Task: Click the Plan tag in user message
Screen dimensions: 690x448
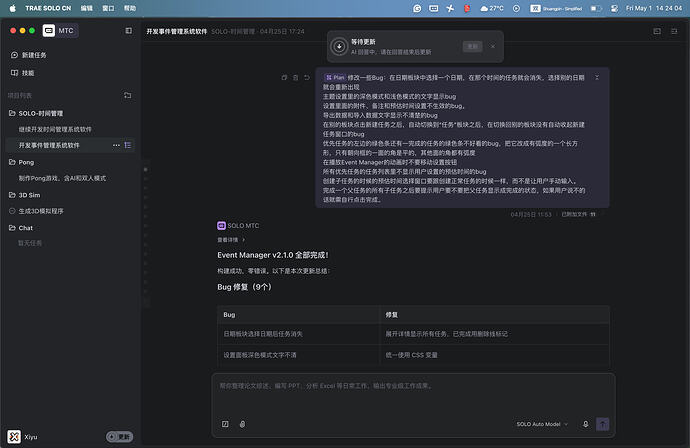Action: click(335, 77)
